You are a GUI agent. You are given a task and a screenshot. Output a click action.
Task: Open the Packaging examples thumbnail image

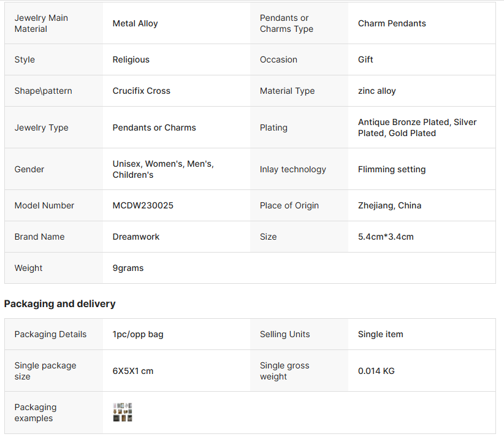123,413
